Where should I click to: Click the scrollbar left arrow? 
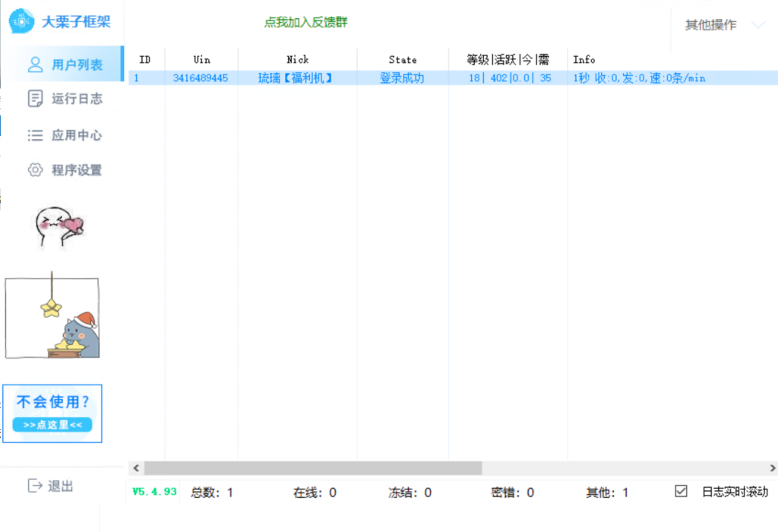point(136,468)
